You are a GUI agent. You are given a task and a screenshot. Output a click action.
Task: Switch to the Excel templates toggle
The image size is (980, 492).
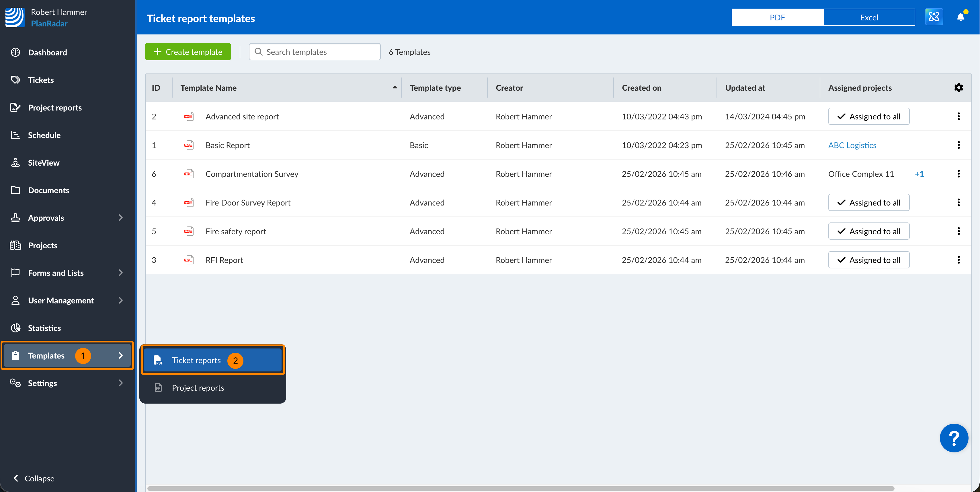(x=869, y=18)
